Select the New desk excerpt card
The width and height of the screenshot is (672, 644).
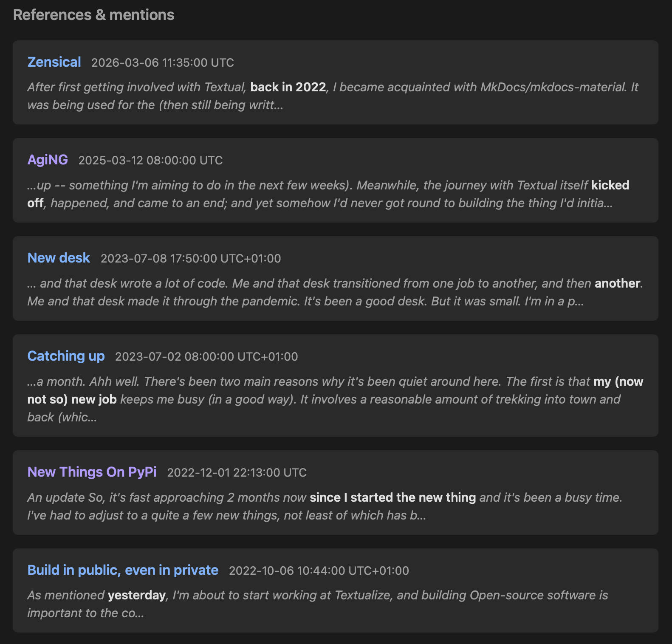[336, 292]
